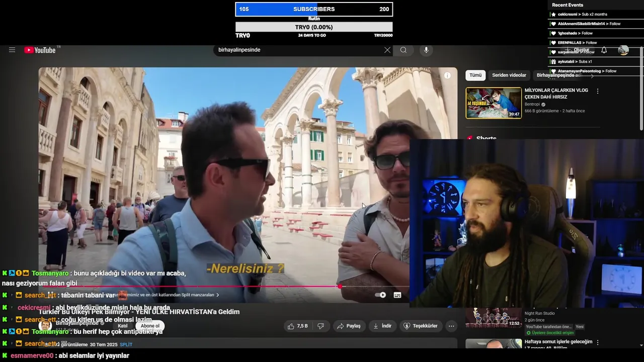
Task: Click the magnifier search button
Action: (x=404, y=50)
